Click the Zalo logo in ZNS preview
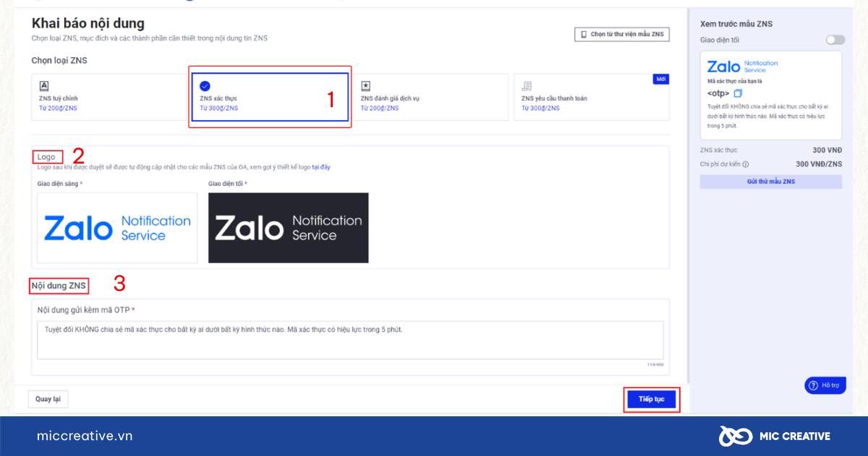This screenshot has height=456, width=868. (743, 67)
